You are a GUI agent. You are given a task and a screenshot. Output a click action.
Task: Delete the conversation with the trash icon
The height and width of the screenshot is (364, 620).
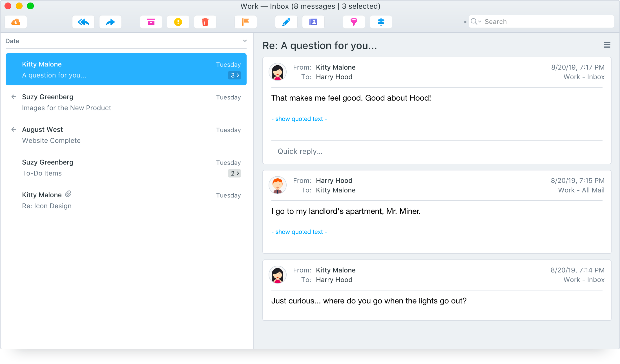tap(205, 22)
